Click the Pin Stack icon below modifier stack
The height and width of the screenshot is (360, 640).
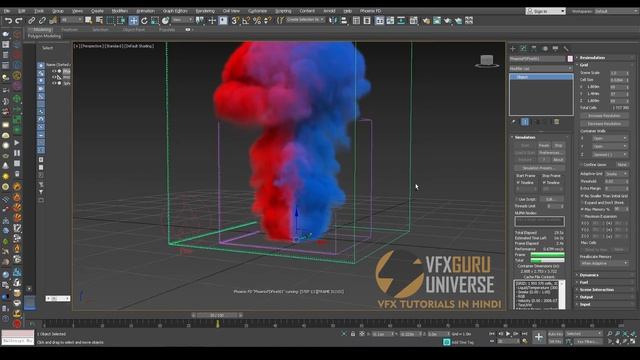(x=514, y=122)
